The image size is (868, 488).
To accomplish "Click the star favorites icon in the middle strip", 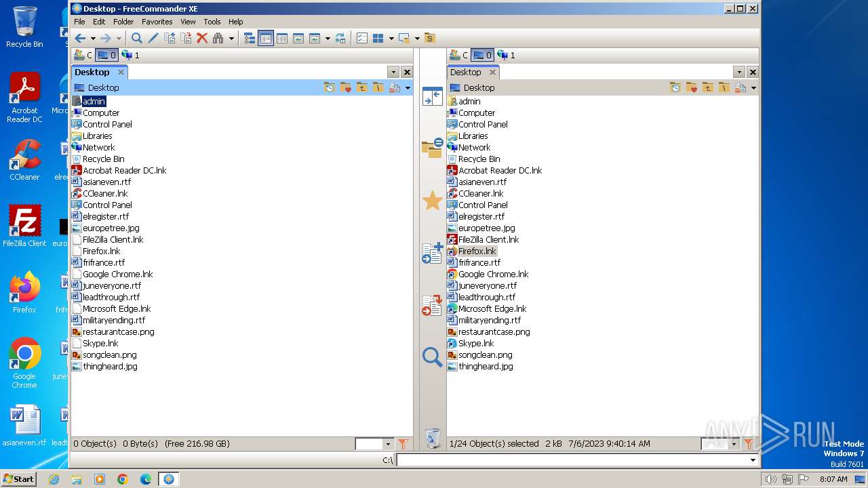I will click(432, 201).
